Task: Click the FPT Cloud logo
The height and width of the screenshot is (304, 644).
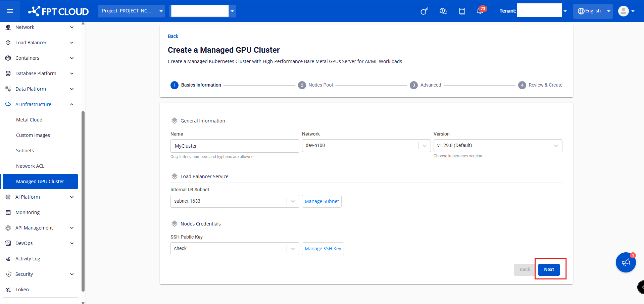Action: [59, 11]
